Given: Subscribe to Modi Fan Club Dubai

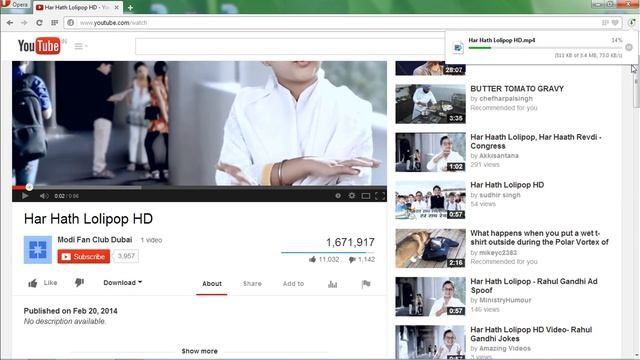Looking at the screenshot, I should (x=84, y=256).
